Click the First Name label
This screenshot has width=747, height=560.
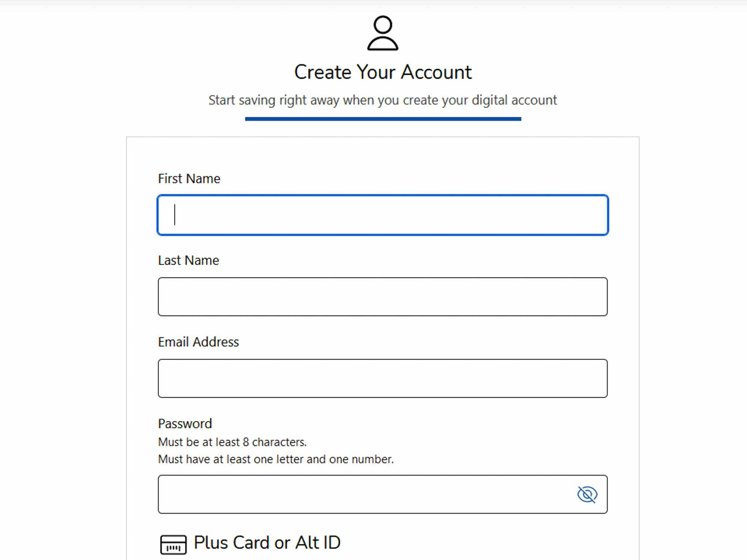click(x=189, y=179)
